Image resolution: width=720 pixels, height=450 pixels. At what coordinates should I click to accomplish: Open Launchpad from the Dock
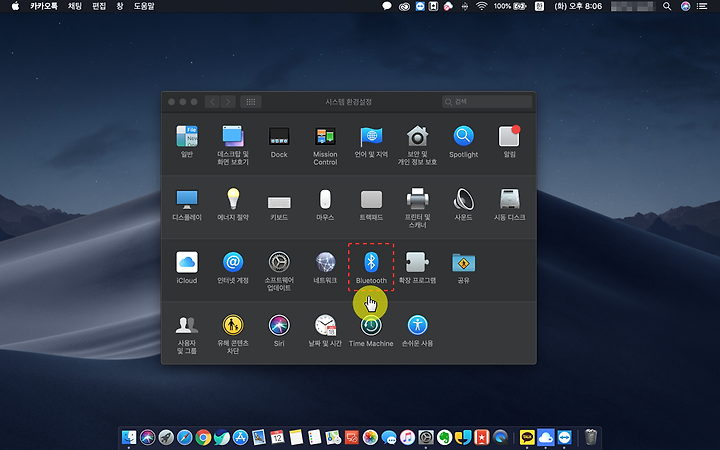[166, 437]
